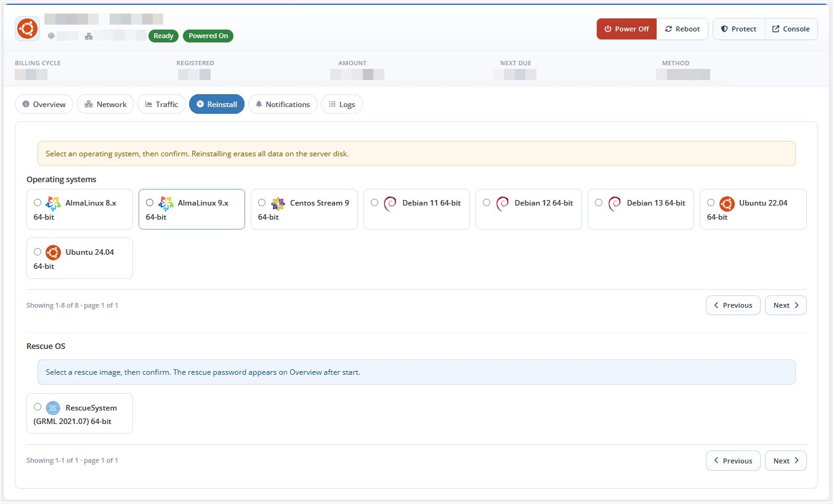Viewport: 834px width, 504px height.
Task: Click the BILLING CYCLE label
Action: [38, 63]
